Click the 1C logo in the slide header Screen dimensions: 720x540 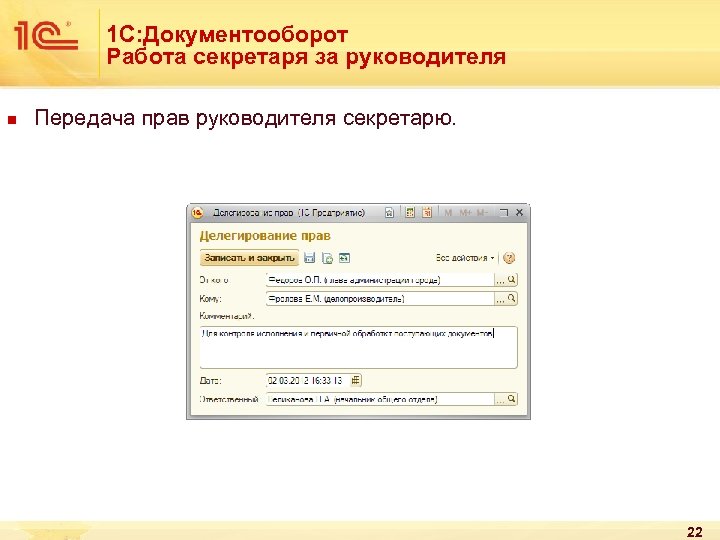pyautogui.click(x=46, y=35)
